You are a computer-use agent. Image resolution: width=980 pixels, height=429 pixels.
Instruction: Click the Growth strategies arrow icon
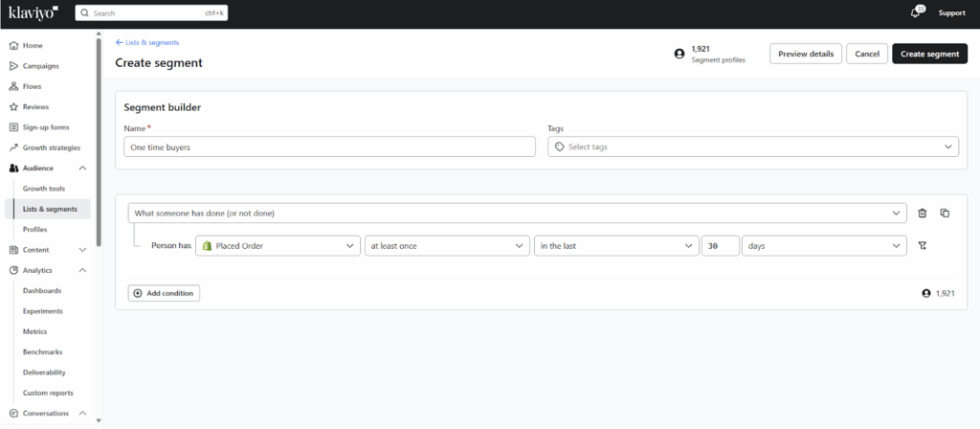click(x=13, y=147)
